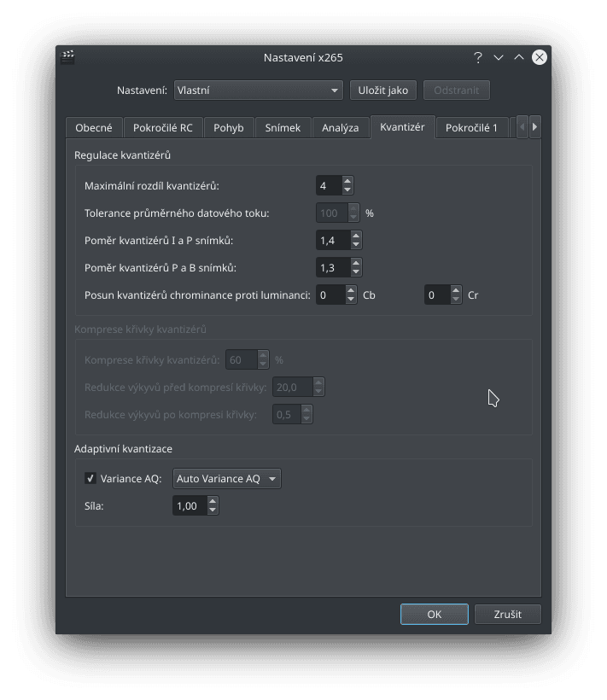
Task: Increase Síla value with its stepper arrow
Action: click(x=211, y=501)
